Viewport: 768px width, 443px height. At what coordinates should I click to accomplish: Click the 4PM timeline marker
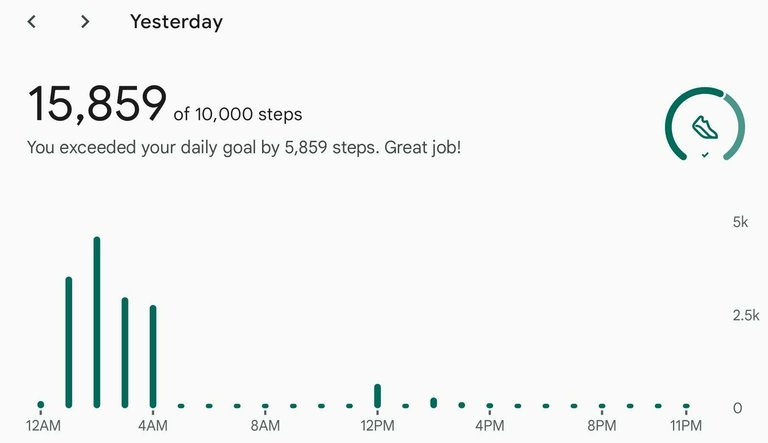click(489, 425)
